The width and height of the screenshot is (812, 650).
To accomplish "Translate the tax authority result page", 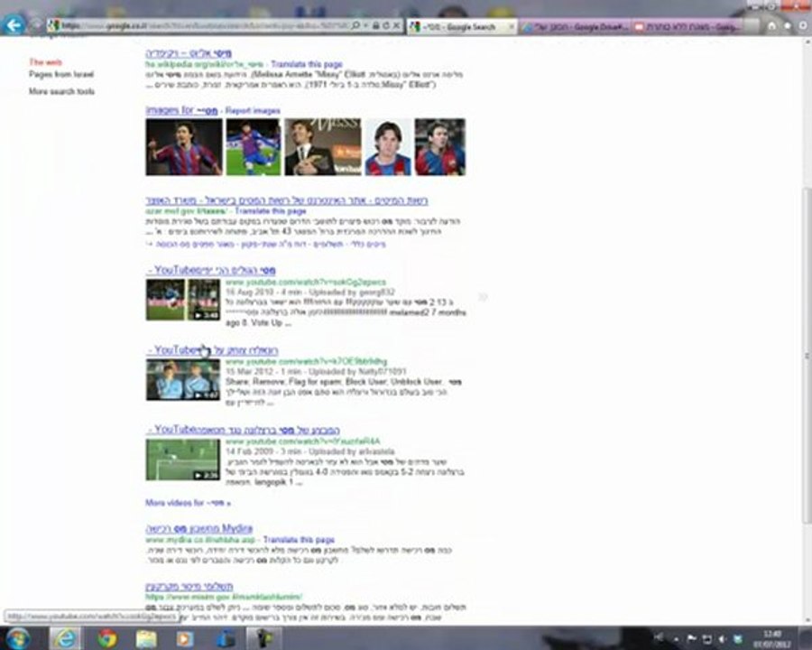I will pyautogui.click(x=271, y=211).
